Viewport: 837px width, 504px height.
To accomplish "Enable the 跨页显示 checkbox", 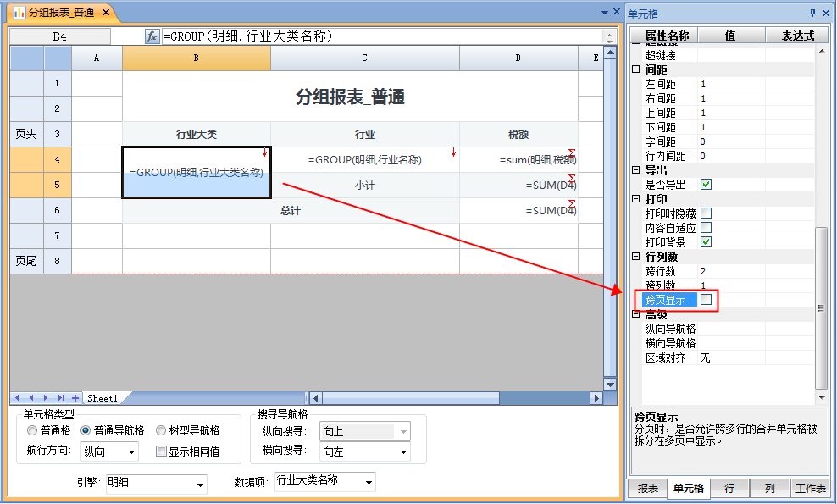I will (x=706, y=300).
